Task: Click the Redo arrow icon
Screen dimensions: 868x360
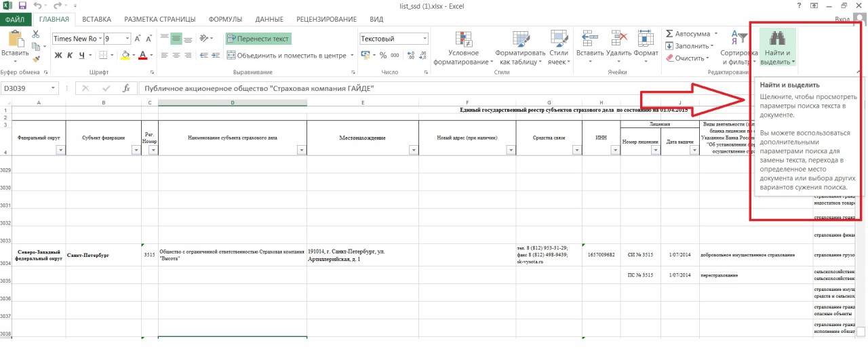Action: [58, 5]
